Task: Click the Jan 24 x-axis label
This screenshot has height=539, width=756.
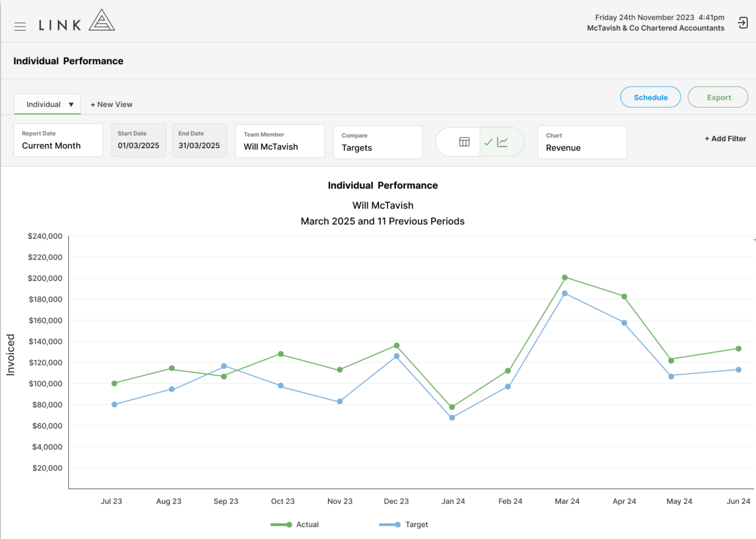Action: tap(453, 501)
